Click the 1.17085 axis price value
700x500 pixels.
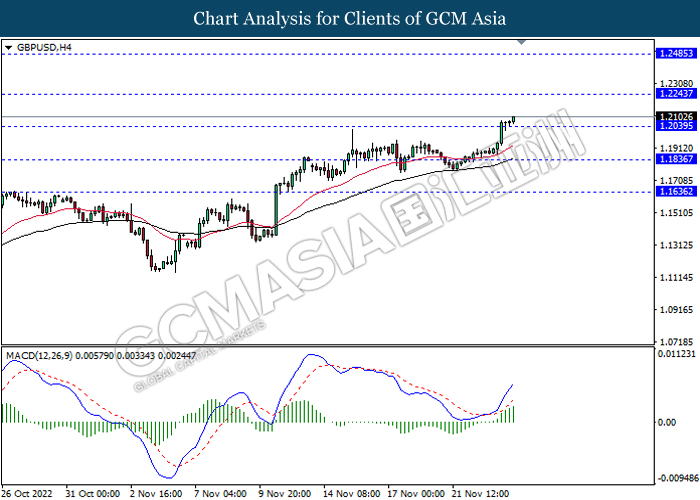pyautogui.click(x=676, y=180)
